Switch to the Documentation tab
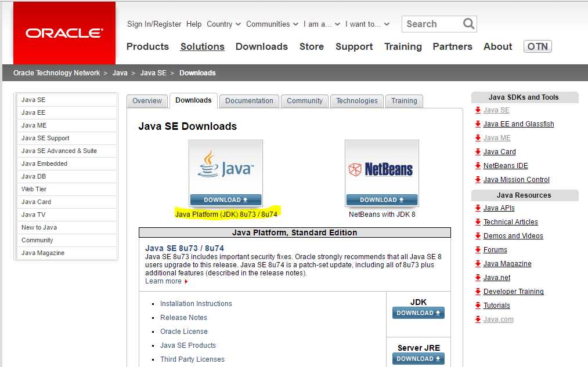588x367 pixels. 249,101
